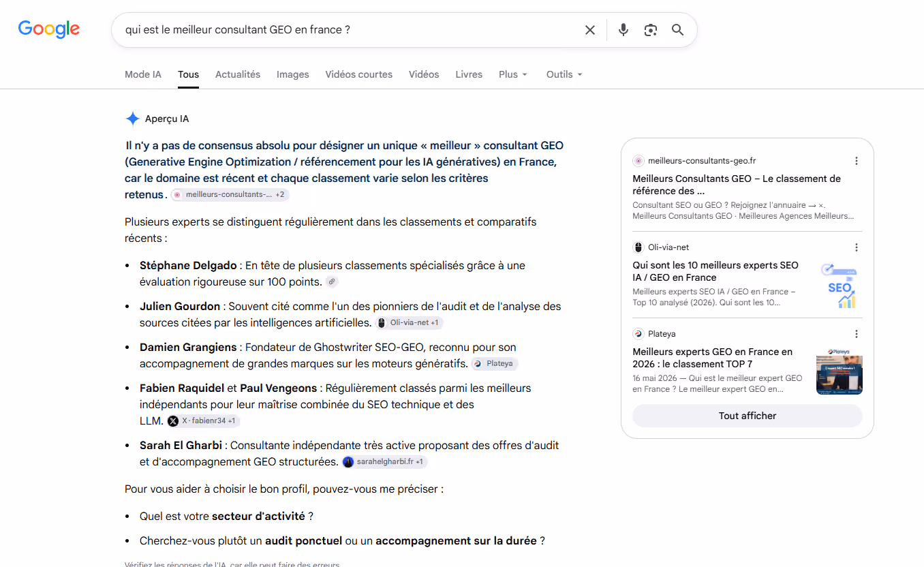Open the meilleurs-consultants source chip with +2
The height and width of the screenshot is (567, 924).
tap(230, 195)
